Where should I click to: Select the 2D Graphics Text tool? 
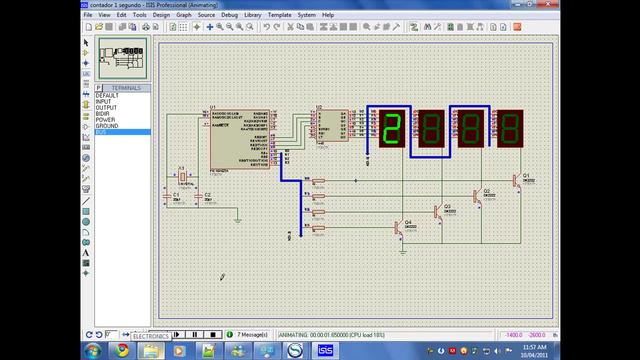[86, 253]
